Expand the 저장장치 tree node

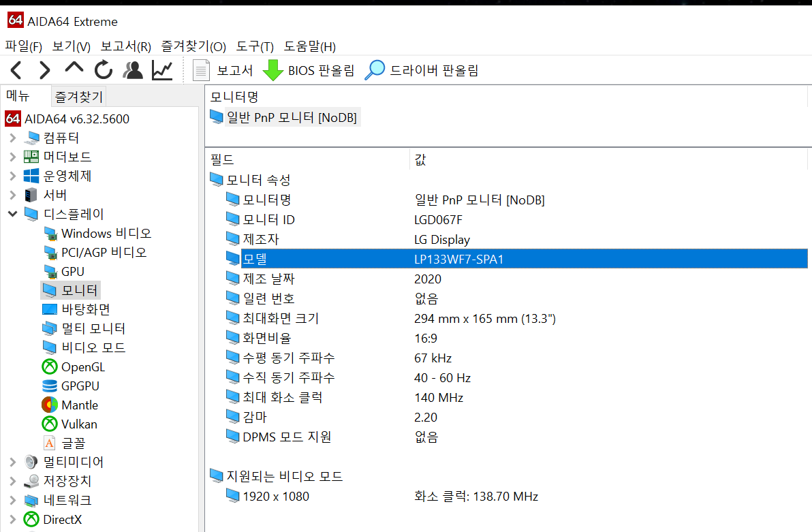pos(13,481)
